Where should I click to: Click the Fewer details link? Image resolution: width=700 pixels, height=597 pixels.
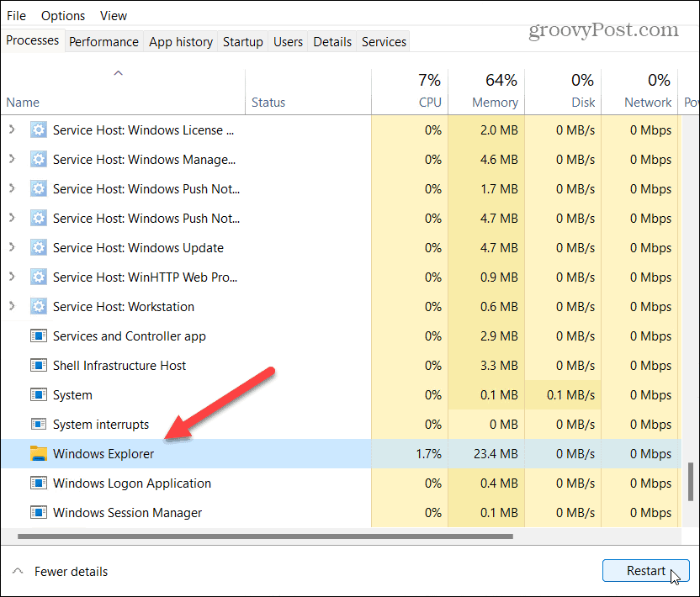pos(71,572)
